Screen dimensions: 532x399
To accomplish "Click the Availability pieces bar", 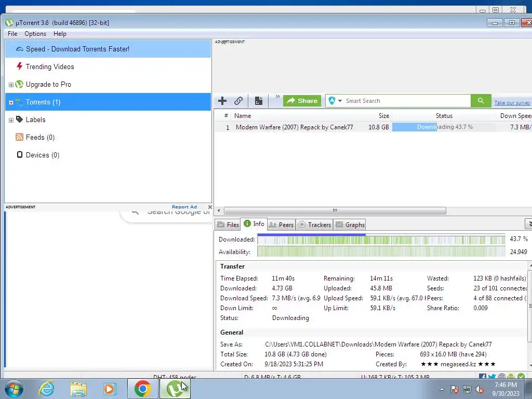I will point(381,252).
